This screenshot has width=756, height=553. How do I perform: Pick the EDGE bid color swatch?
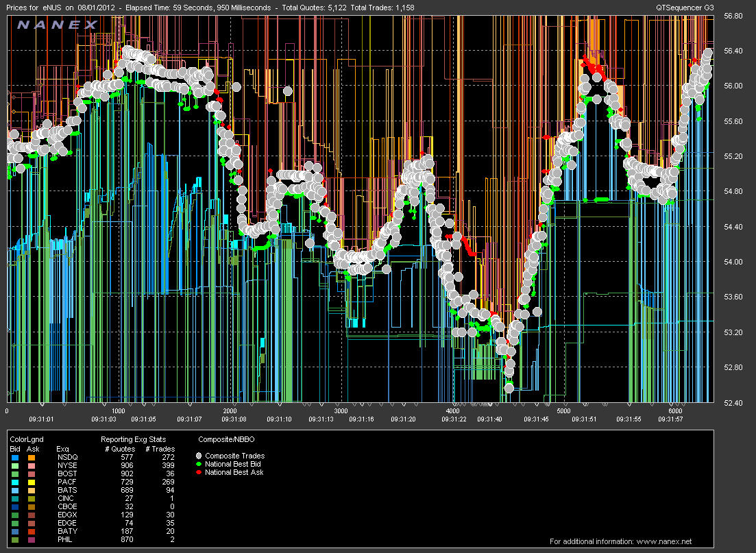16,523
